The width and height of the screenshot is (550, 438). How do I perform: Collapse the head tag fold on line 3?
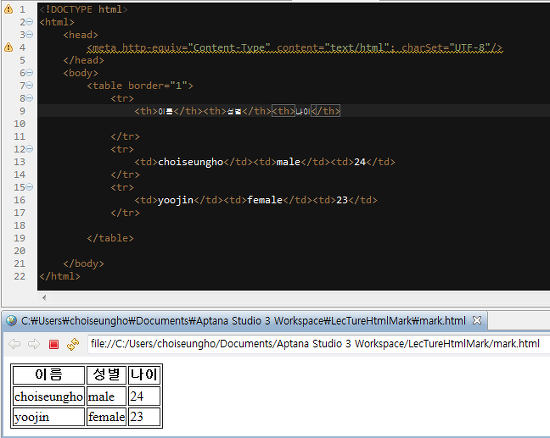pyautogui.click(x=30, y=34)
